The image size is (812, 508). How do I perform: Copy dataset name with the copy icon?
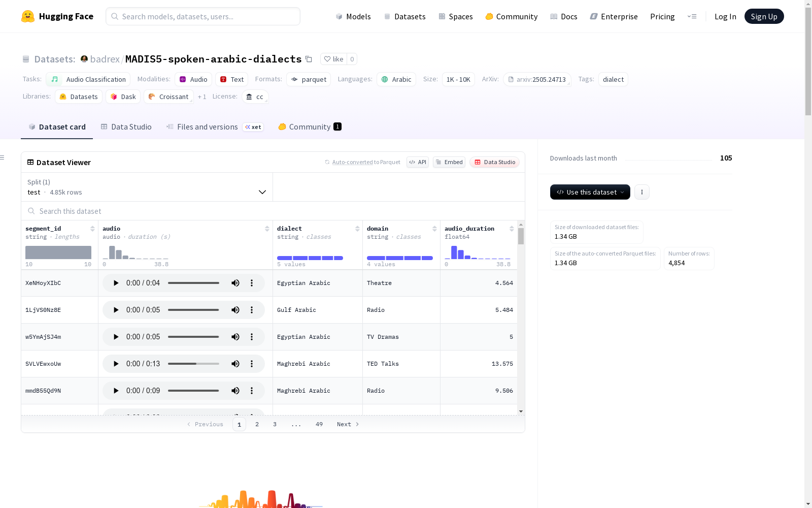click(309, 59)
